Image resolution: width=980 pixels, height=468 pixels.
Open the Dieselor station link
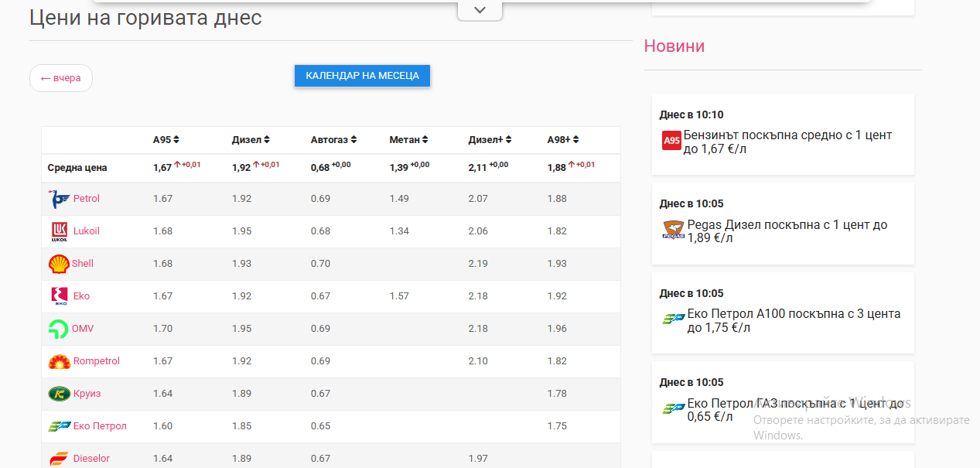tap(91, 459)
